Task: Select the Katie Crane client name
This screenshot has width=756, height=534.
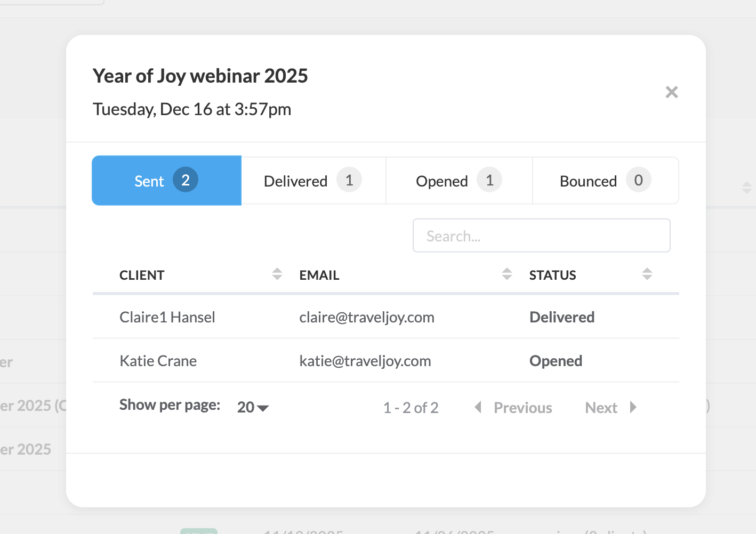Action: (x=158, y=361)
